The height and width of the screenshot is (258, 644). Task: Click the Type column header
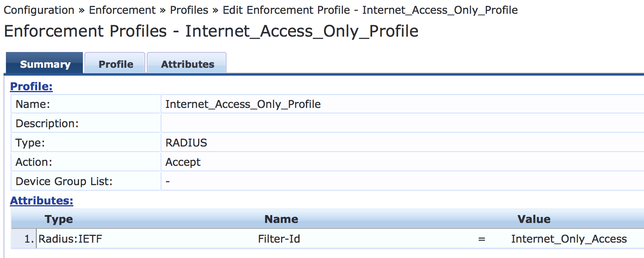(x=58, y=219)
